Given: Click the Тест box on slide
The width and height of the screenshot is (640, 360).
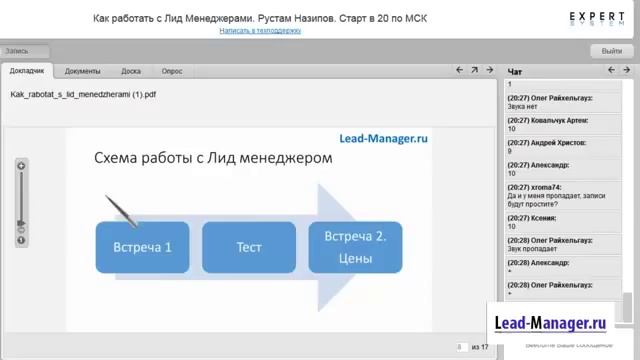Looking at the screenshot, I should pyautogui.click(x=249, y=247).
